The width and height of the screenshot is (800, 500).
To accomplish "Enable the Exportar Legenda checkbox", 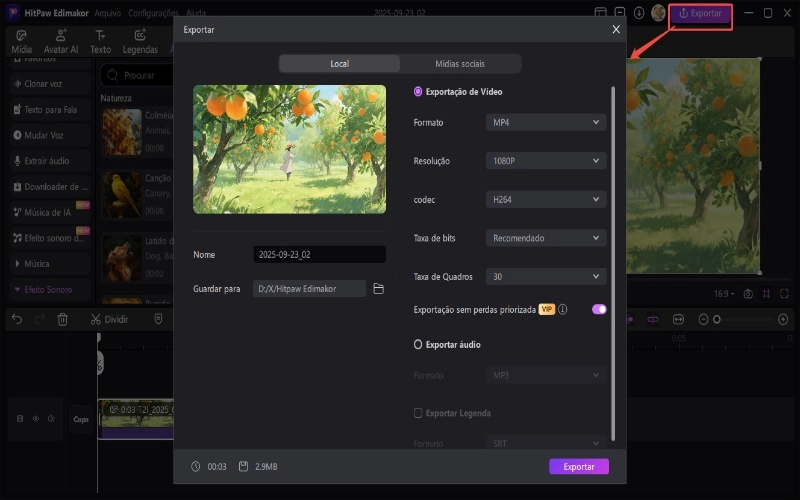I will (418, 413).
